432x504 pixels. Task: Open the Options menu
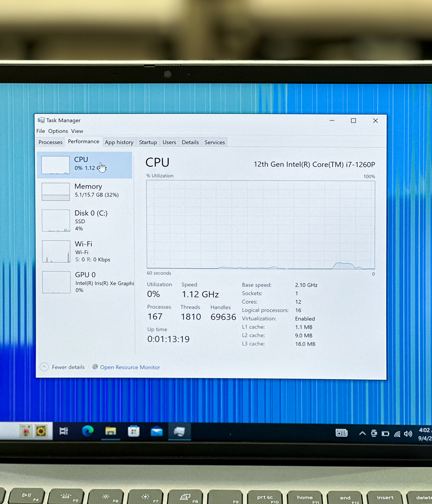(x=58, y=131)
